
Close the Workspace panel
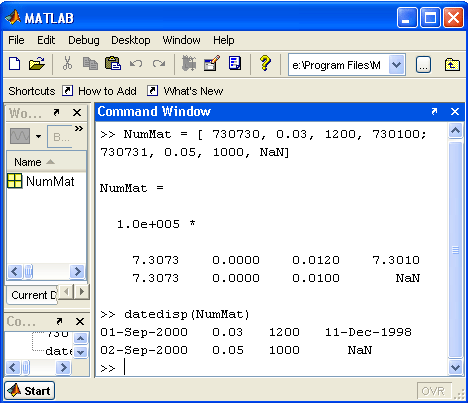(x=77, y=113)
